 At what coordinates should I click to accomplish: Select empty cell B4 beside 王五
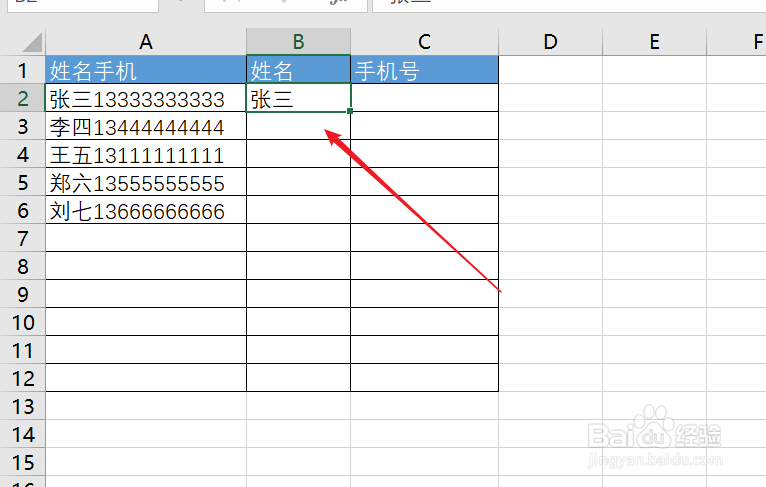pyautogui.click(x=298, y=154)
